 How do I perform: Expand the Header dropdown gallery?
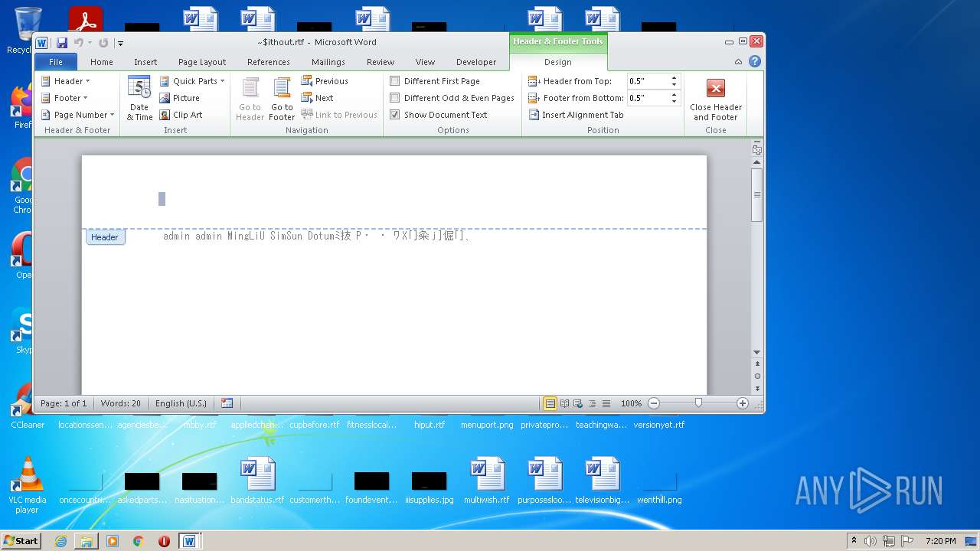[65, 81]
